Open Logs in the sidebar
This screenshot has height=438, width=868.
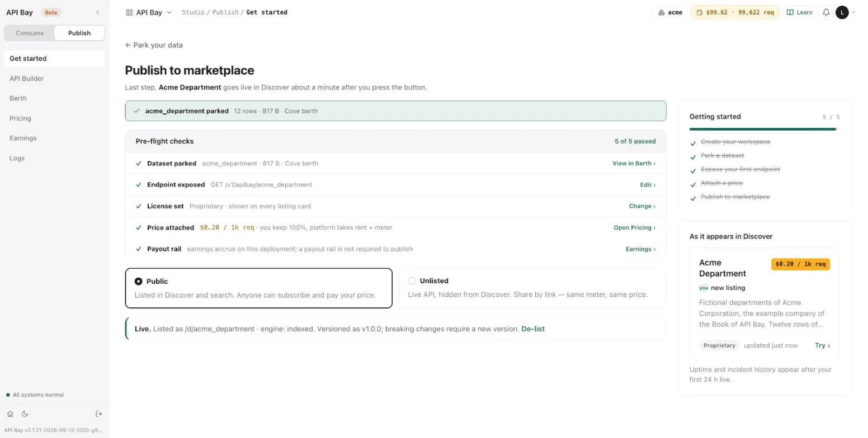(54, 158)
